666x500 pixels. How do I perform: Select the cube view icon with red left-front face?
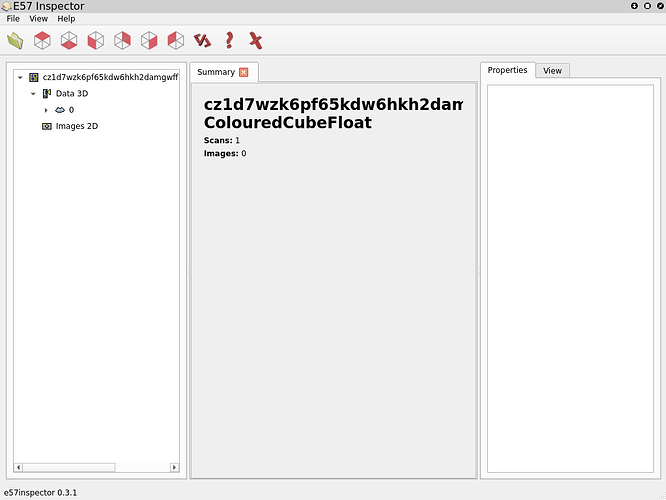pos(96,41)
